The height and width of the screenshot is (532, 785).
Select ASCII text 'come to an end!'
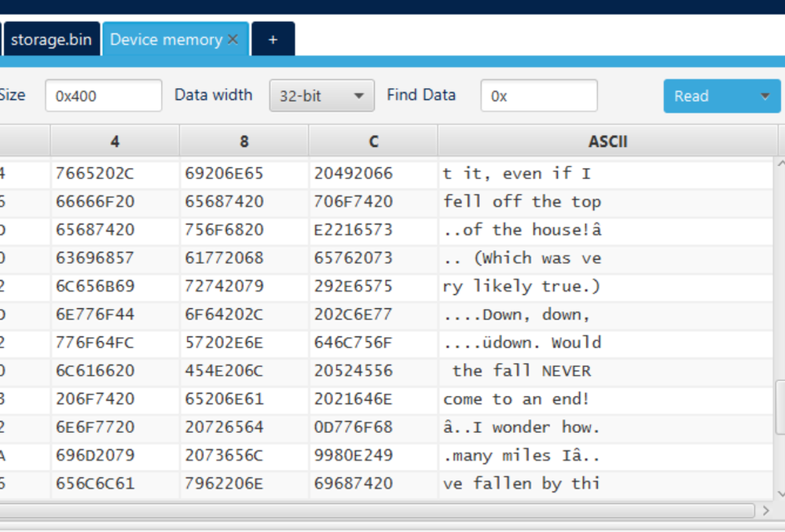click(x=516, y=399)
